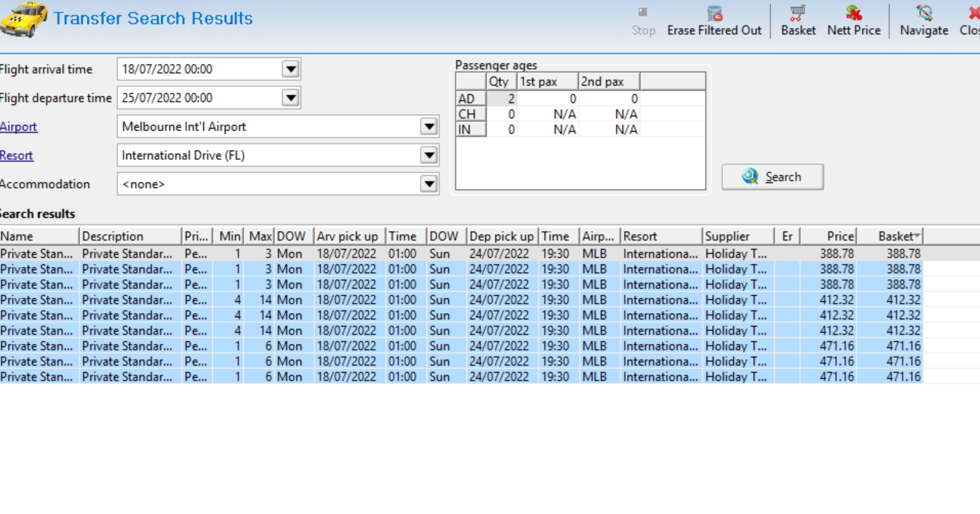
Task: Select the CH row Qty cell
Action: point(502,114)
